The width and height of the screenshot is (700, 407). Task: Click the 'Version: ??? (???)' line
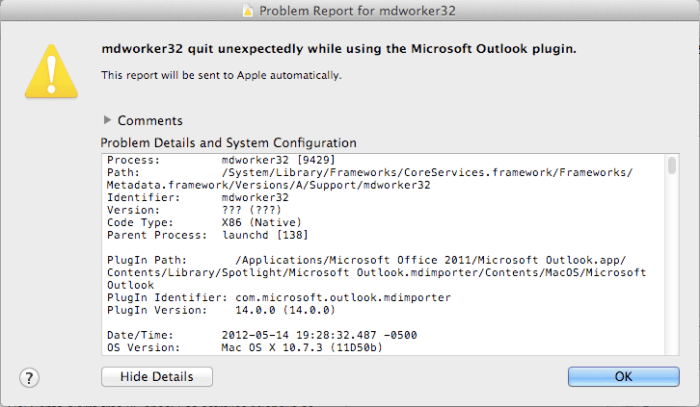[194, 210]
